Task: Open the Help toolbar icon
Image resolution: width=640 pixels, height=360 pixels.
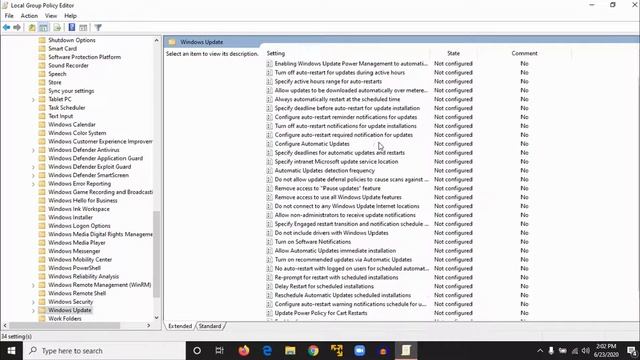Action: tap(72, 27)
